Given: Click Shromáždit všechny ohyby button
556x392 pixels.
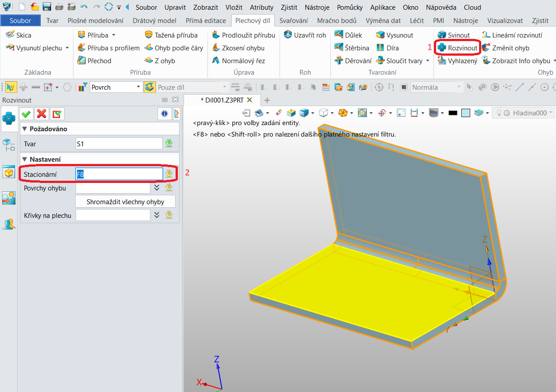Looking at the screenshot, I should click(x=125, y=202).
